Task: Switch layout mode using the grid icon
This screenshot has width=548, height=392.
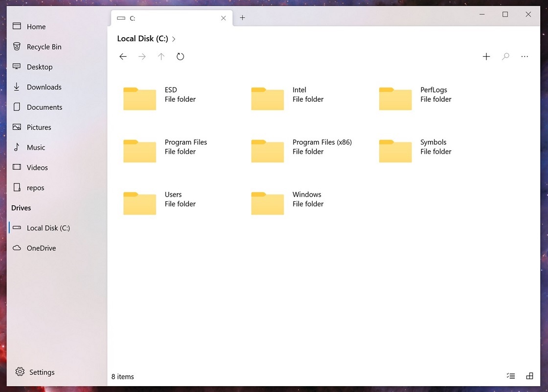Action: 530,376
